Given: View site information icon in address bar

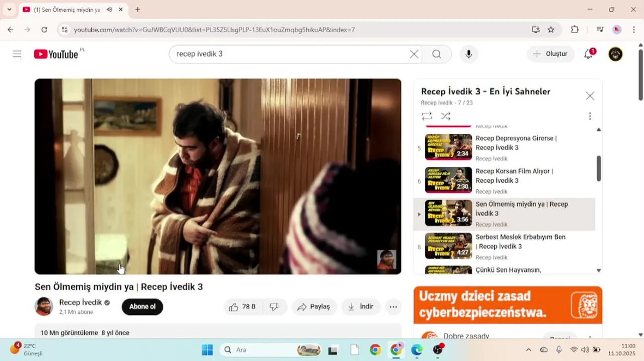Looking at the screenshot, I should pyautogui.click(x=64, y=30).
